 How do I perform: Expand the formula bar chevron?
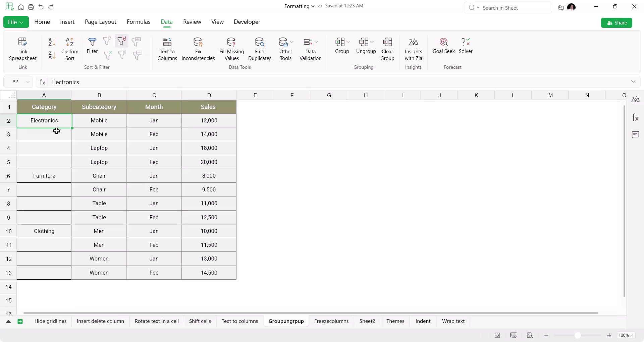[633, 81]
